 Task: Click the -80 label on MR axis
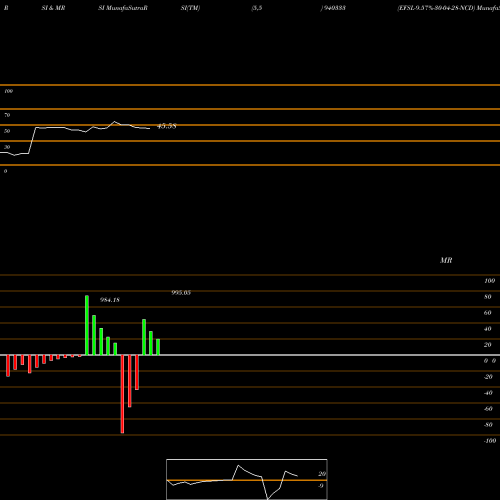[x=488, y=425]
